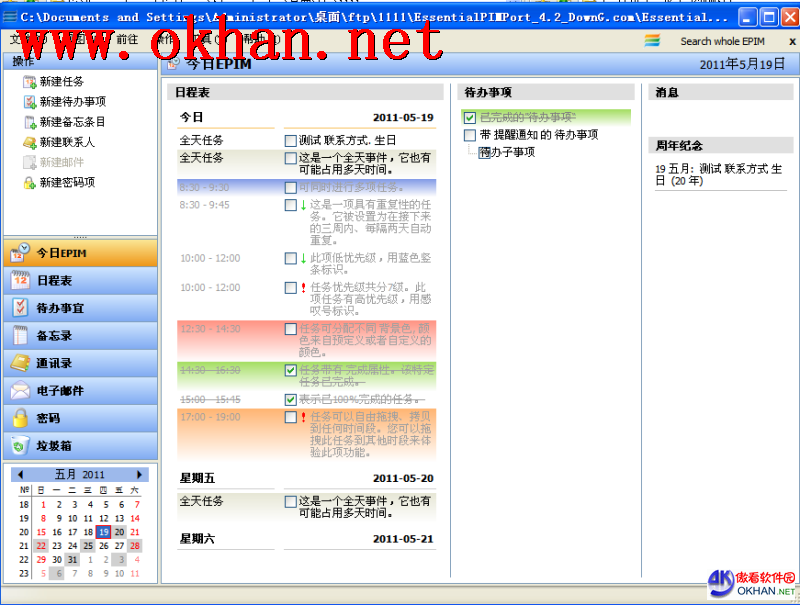Click the red exclamation on 任务优先级共分7级 task

(304, 288)
